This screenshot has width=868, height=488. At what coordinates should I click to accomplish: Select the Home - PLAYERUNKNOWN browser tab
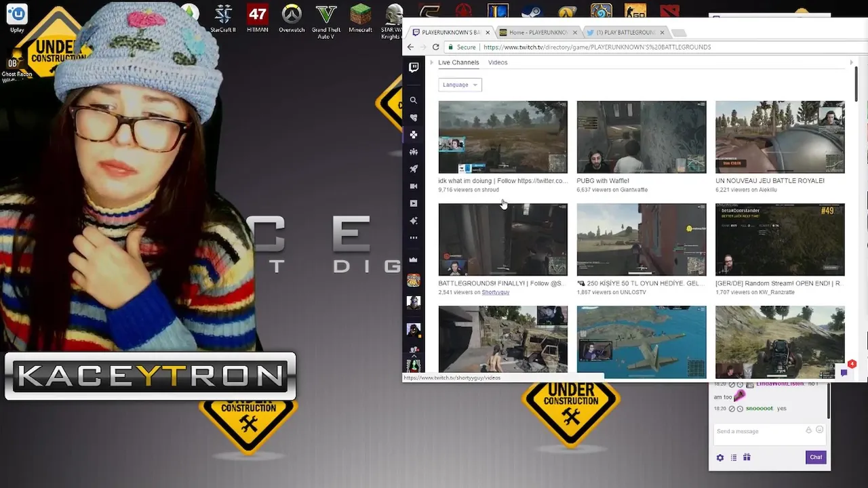tap(538, 32)
